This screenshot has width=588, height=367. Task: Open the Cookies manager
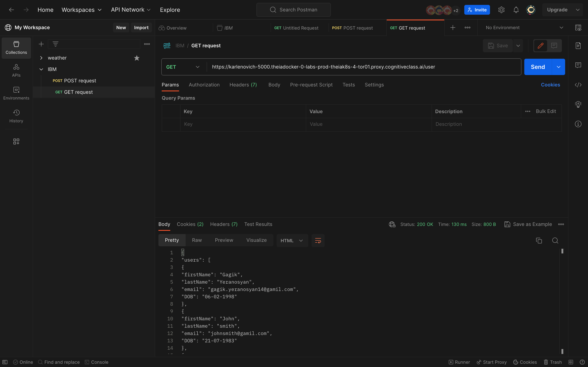[551, 85]
